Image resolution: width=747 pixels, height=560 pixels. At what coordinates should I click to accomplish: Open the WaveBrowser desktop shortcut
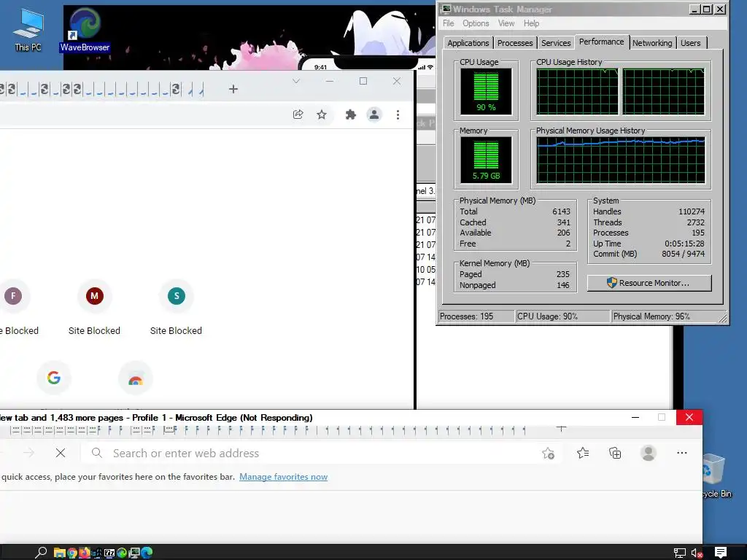85,28
